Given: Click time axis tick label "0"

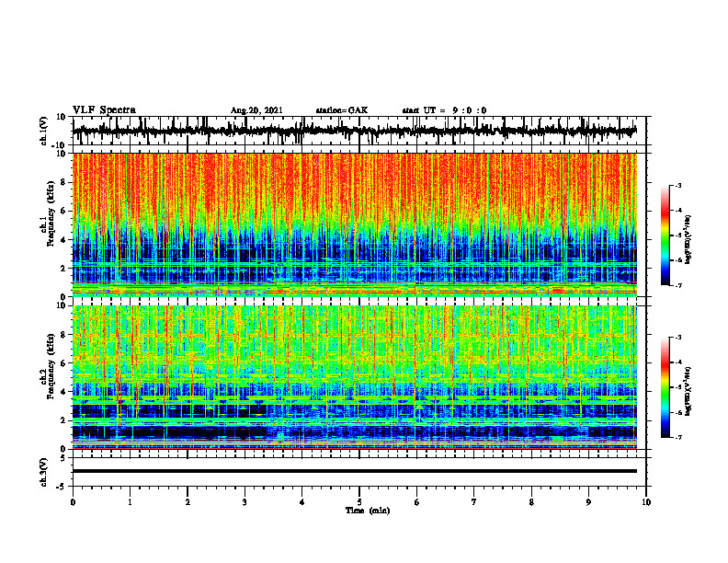Looking at the screenshot, I should [x=73, y=502].
